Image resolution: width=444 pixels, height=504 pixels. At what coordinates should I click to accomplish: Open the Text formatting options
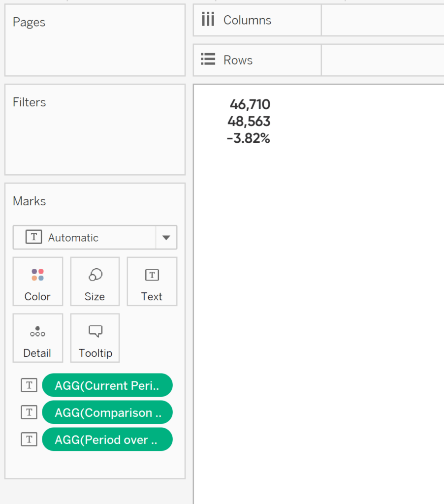152,281
